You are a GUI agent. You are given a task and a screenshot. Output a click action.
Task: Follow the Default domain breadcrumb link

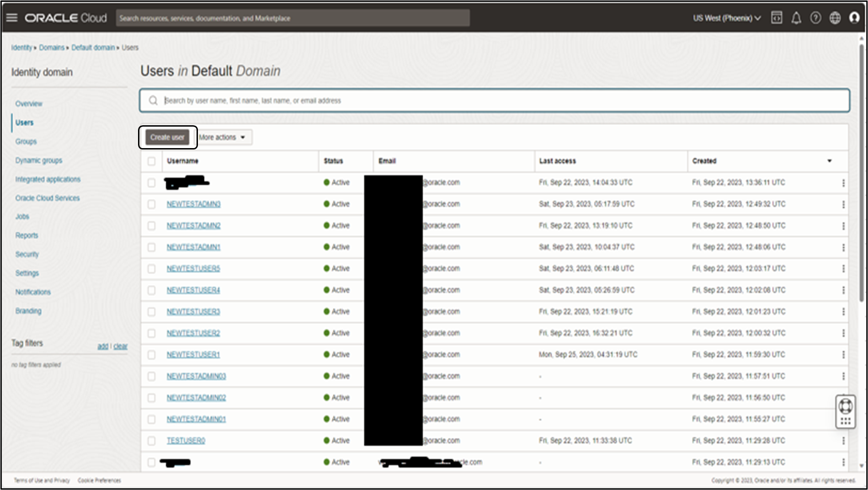[93, 48]
